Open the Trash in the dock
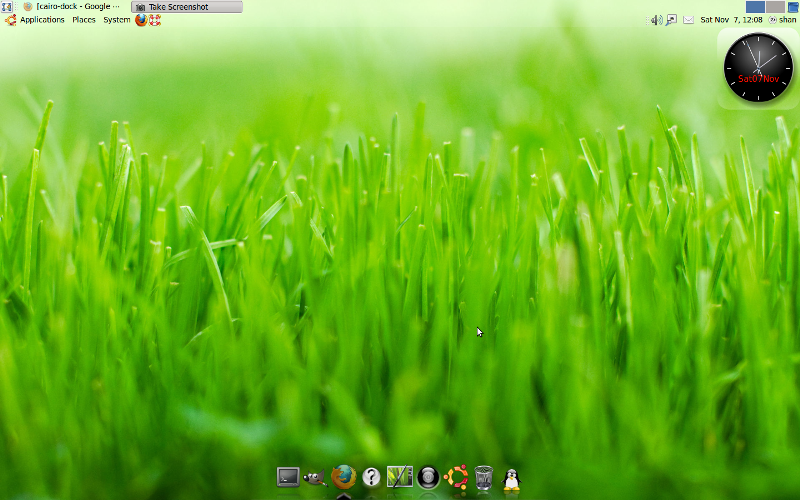The image size is (800, 500). 484,478
